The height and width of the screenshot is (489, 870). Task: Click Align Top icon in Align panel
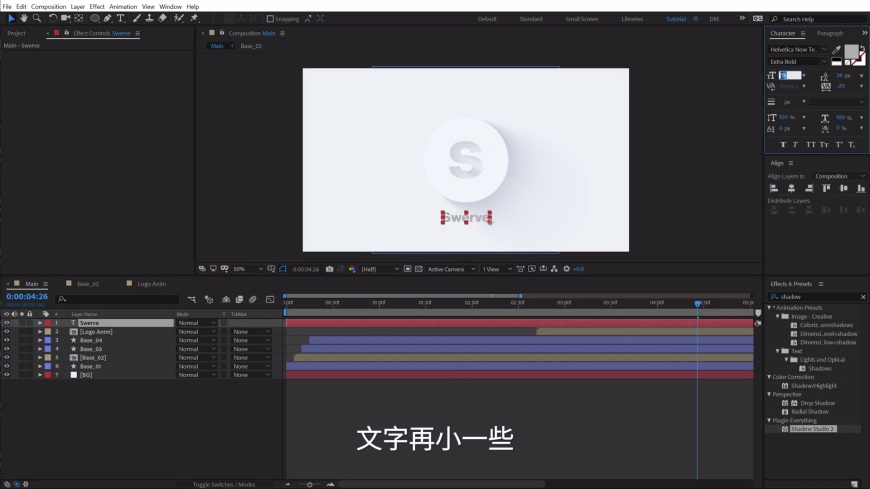(x=826, y=189)
